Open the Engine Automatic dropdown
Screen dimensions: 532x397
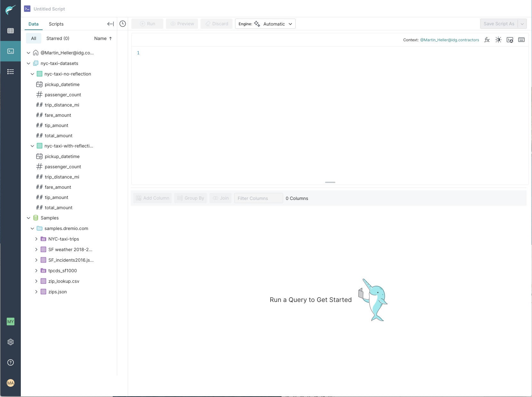click(x=265, y=24)
